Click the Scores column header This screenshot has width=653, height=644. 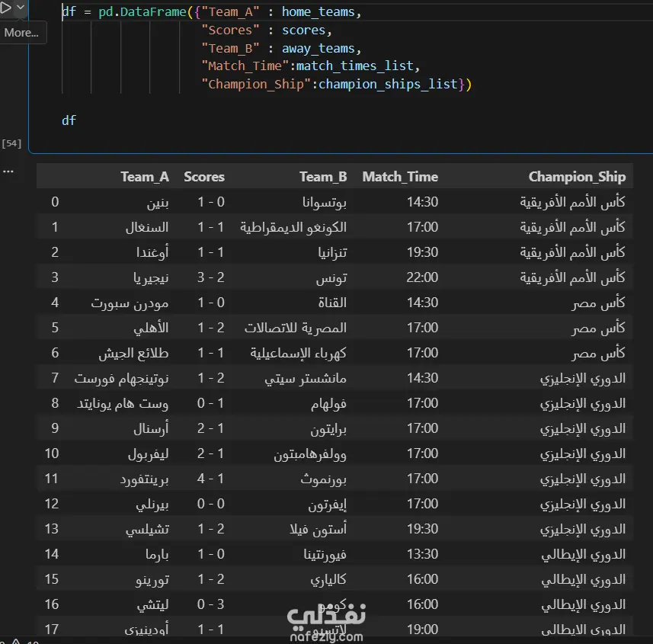[x=204, y=177]
